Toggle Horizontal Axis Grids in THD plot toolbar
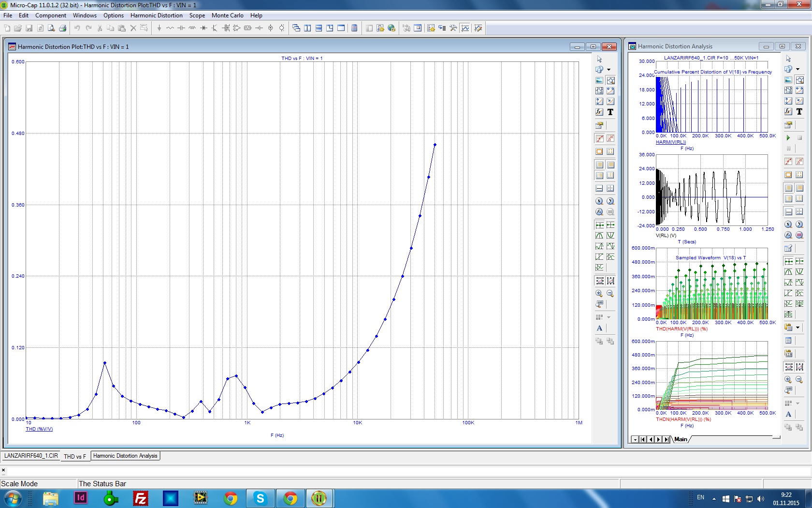The width and height of the screenshot is (812, 508). point(599,165)
